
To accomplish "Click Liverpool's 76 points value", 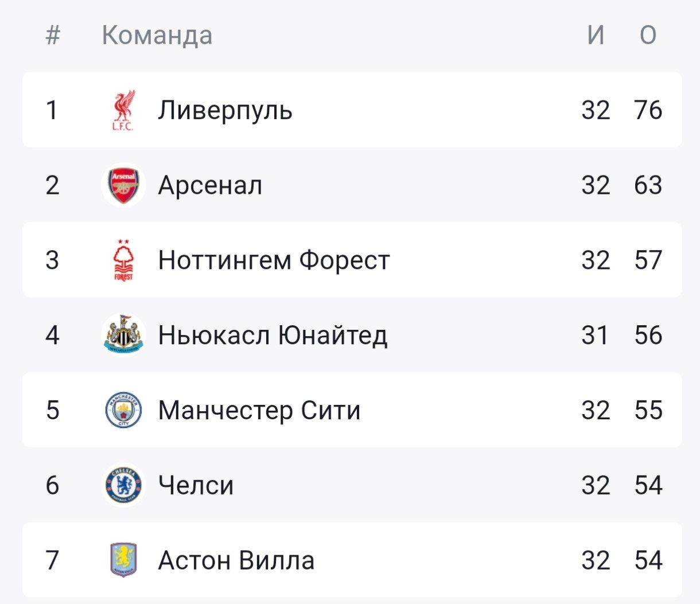I will click(x=648, y=110).
